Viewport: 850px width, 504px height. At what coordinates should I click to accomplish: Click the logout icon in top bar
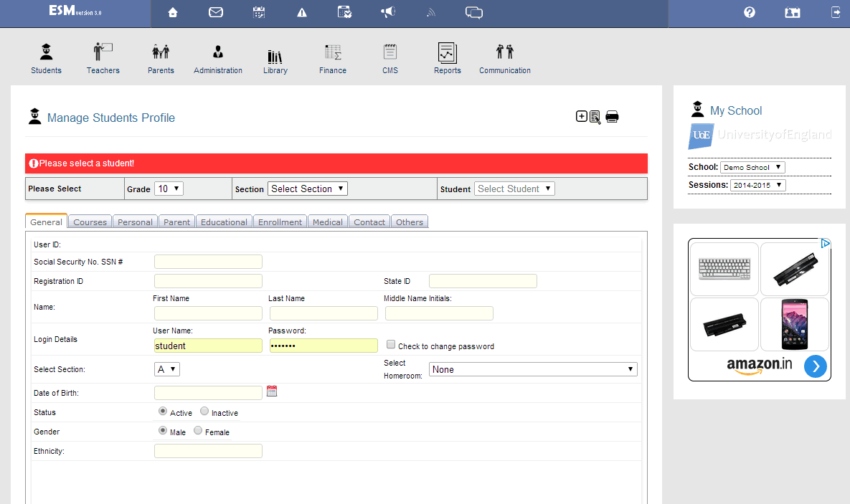pyautogui.click(x=836, y=12)
